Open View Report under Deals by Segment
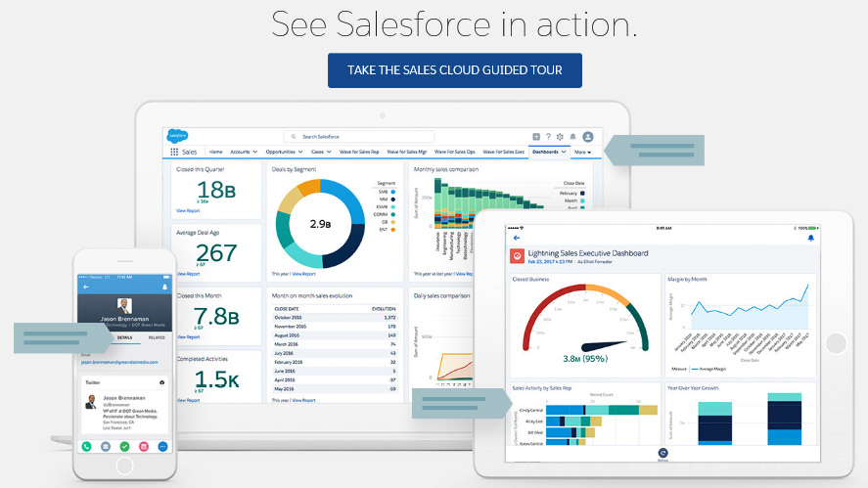The image size is (868, 488). [304, 274]
